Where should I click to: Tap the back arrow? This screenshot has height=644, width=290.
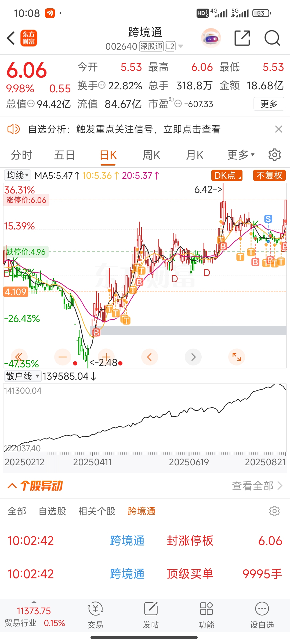pos(11,38)
